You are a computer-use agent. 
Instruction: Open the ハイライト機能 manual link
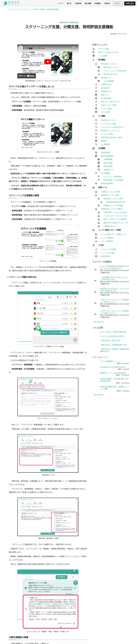pos(106,109)
